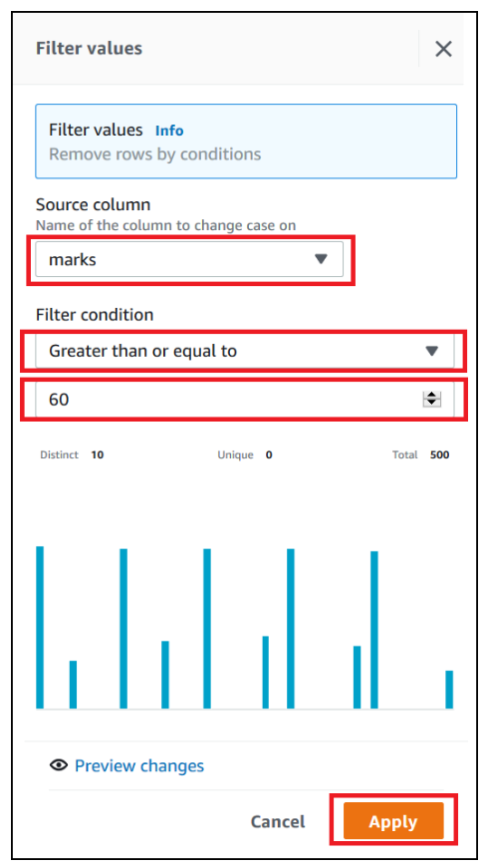Select the Unique count statistic

(x=244, y=455)
